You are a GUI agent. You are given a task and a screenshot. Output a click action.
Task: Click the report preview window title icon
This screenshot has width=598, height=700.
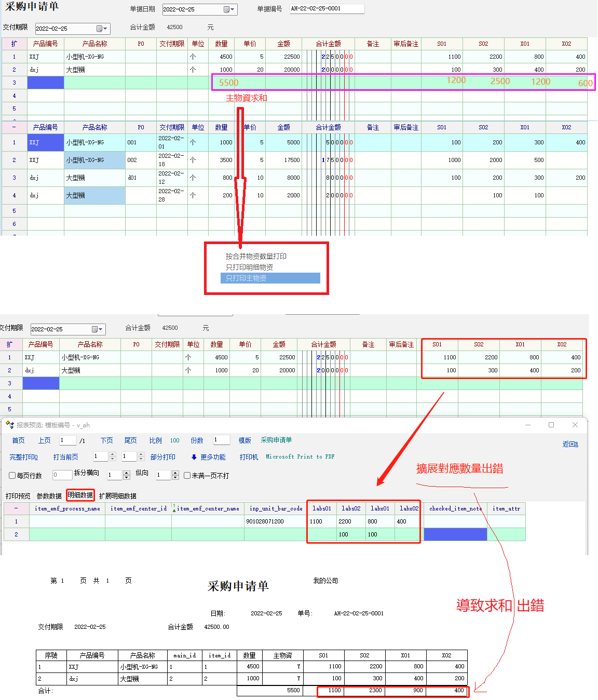(9, 425)
